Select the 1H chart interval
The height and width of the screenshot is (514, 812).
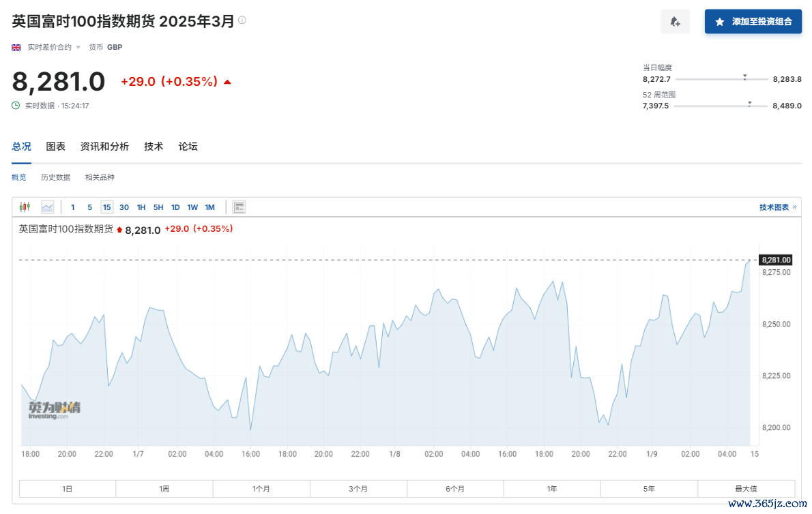coord(141,207)
